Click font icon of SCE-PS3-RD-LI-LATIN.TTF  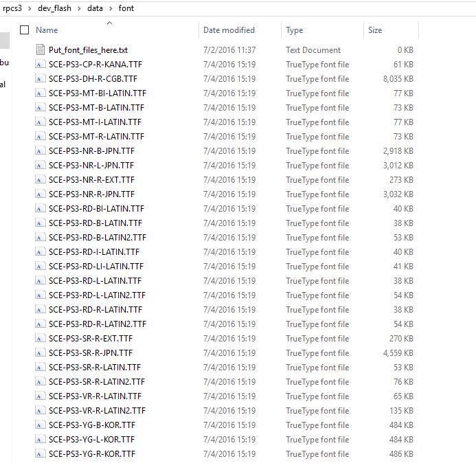[40, 267]
